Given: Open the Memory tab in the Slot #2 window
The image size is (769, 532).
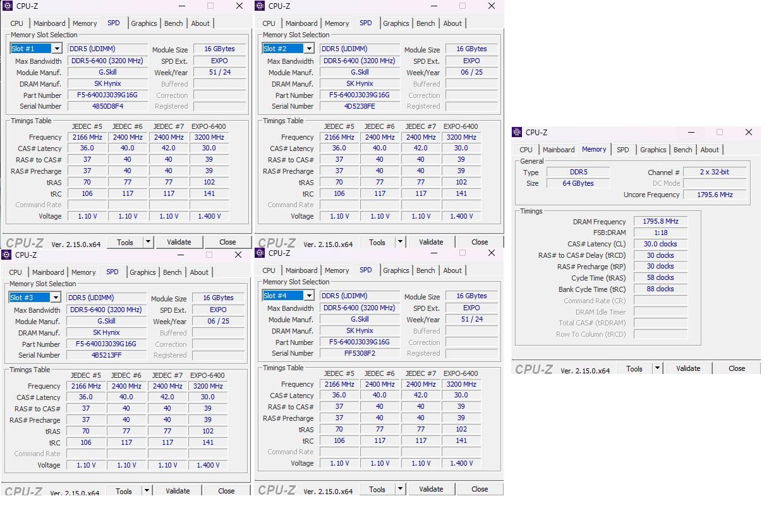Looking at the screenshot, I should (x=337, y=23).
